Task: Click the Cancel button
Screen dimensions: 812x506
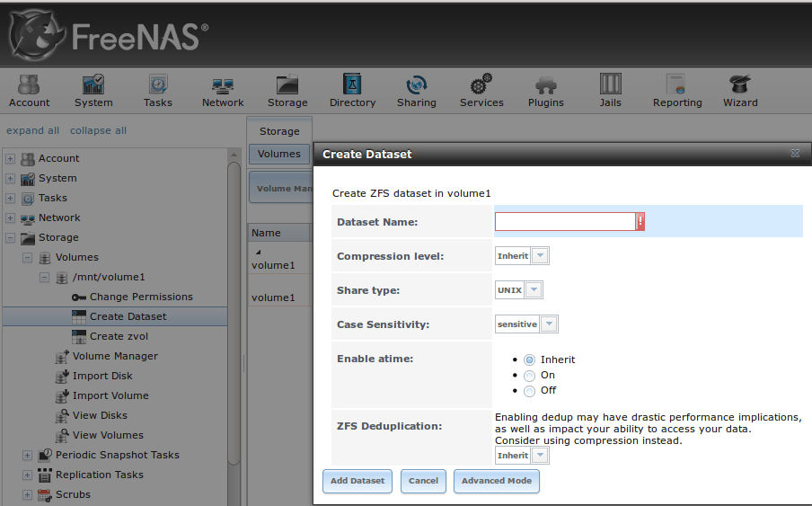Action: 423,481
